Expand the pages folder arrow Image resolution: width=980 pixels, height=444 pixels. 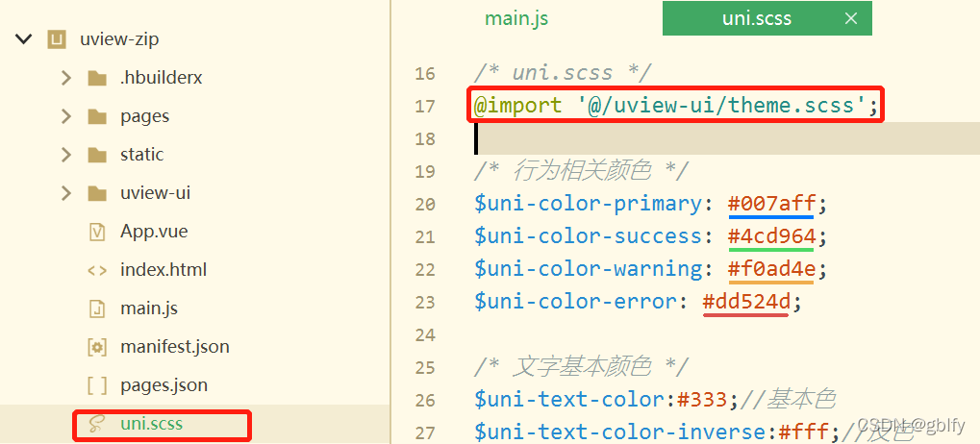(x=66, y=116)
